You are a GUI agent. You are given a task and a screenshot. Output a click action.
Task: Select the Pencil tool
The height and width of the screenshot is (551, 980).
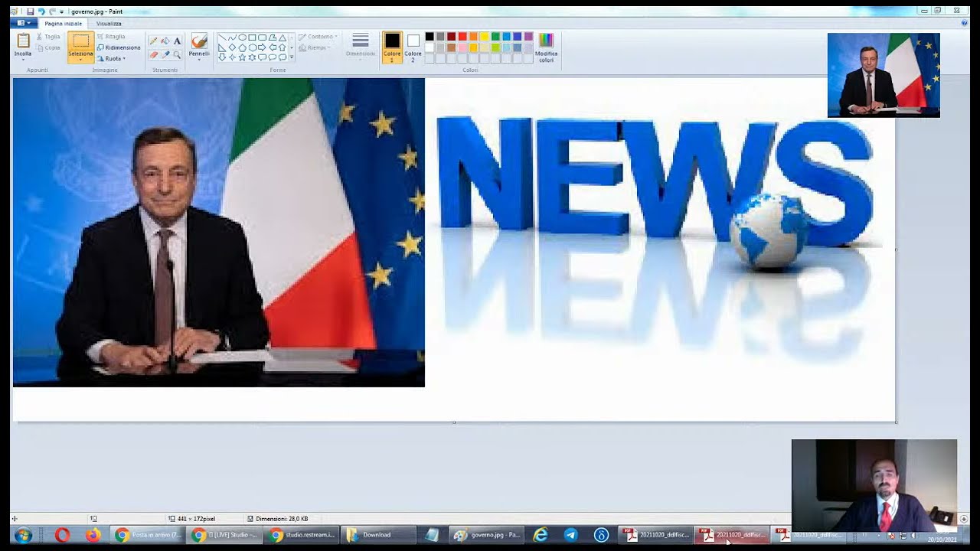pos(153,41)
